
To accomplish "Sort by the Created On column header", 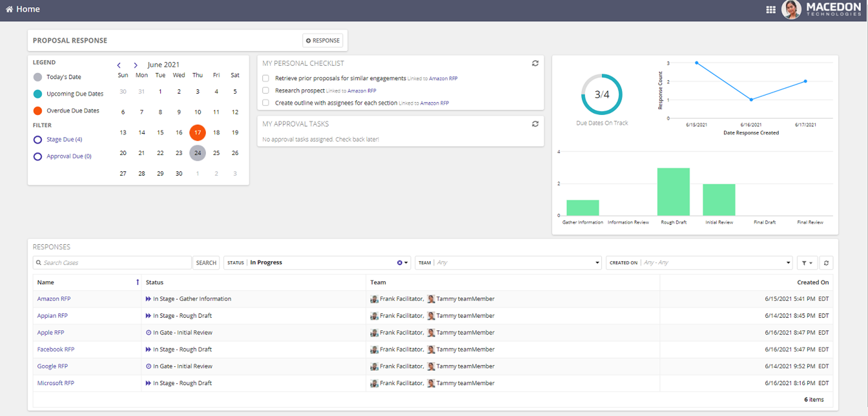I will pos(813,282).
